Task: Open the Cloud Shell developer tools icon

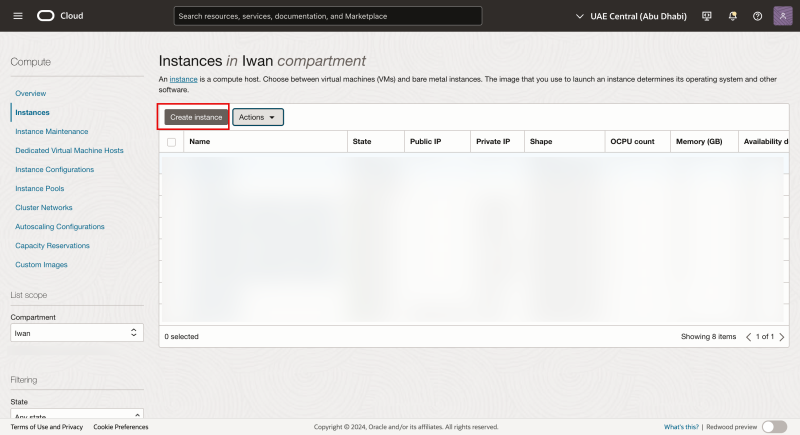Action: click(707, 16)
